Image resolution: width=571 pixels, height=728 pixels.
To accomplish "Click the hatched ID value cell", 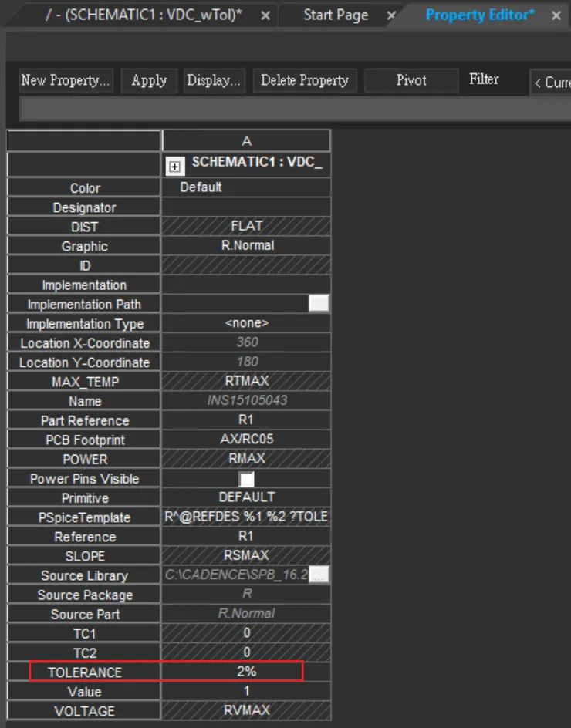I will click(x=246, y=265).
